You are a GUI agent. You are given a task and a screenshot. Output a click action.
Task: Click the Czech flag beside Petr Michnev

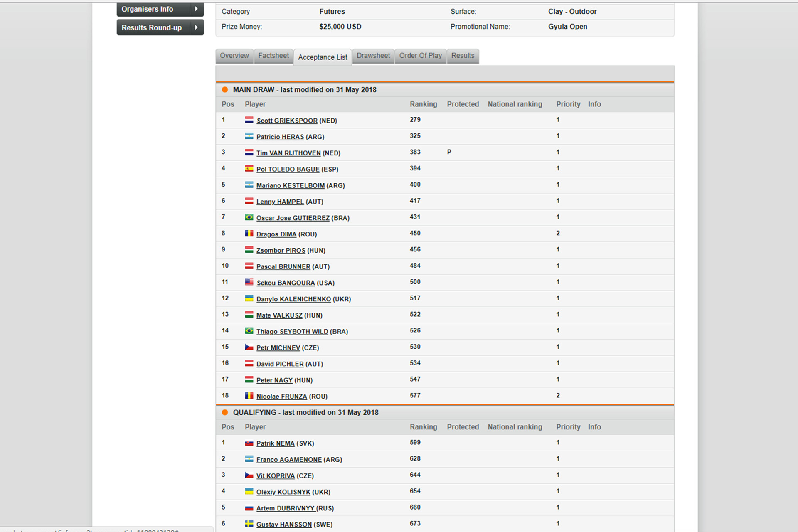click(x=249, y=347)
